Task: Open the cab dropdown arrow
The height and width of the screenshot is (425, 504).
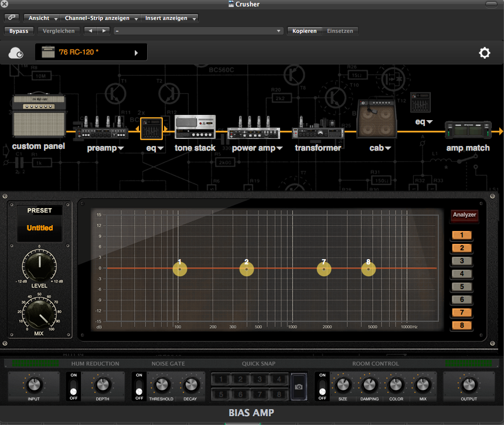Action: point(388,148)
